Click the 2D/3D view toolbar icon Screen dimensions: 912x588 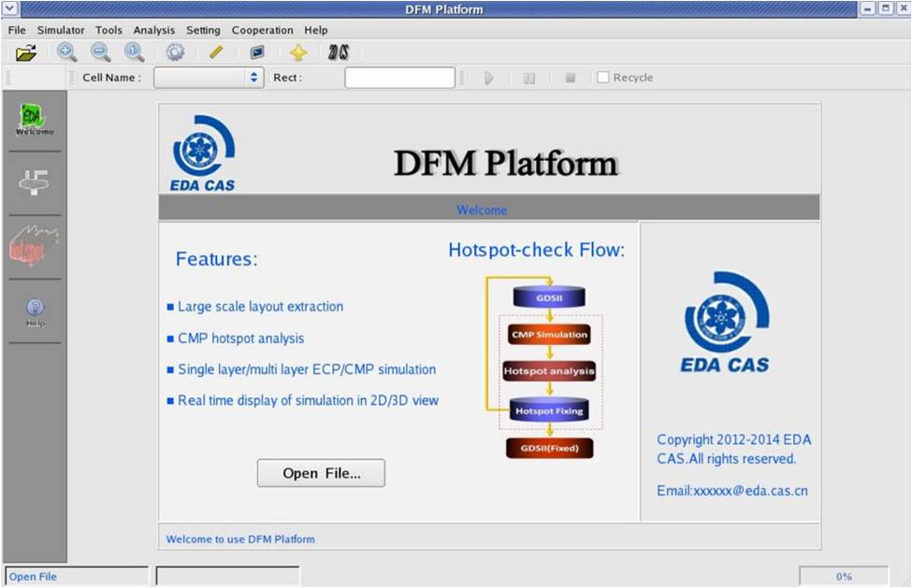click(x=339, y=53)
